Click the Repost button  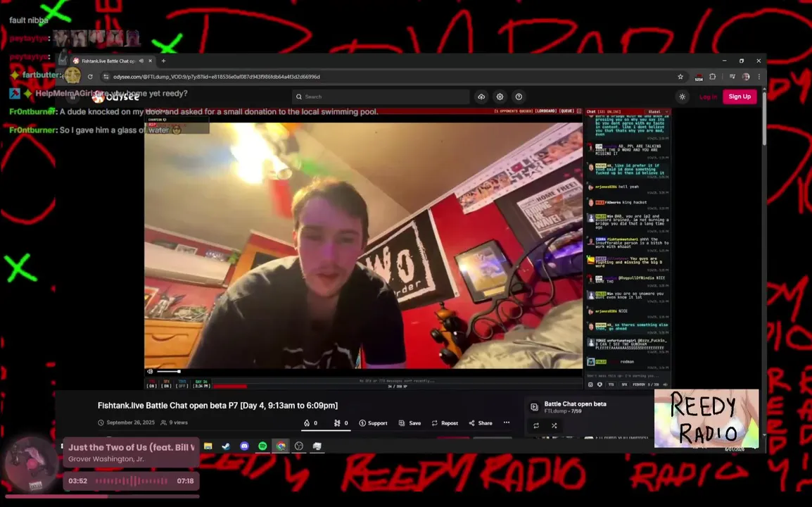(x=445, y=423)
